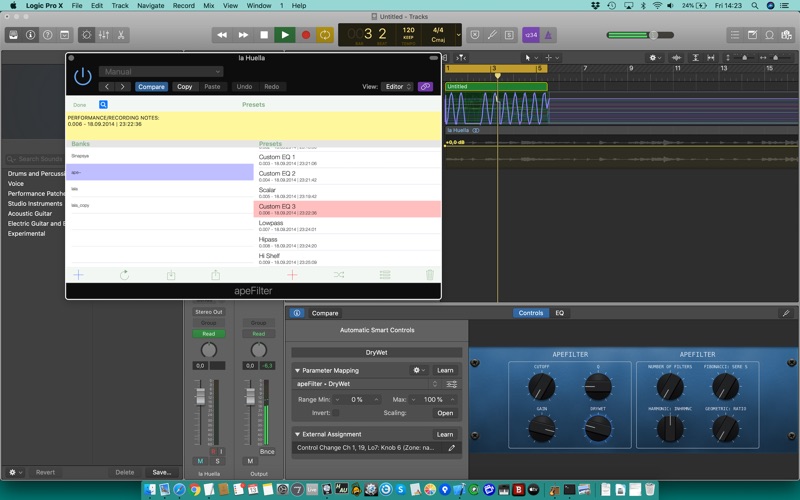This screenshot has height=500, width=800.
Task: Show the Smart Controls dial button
Action: [87, 35]
